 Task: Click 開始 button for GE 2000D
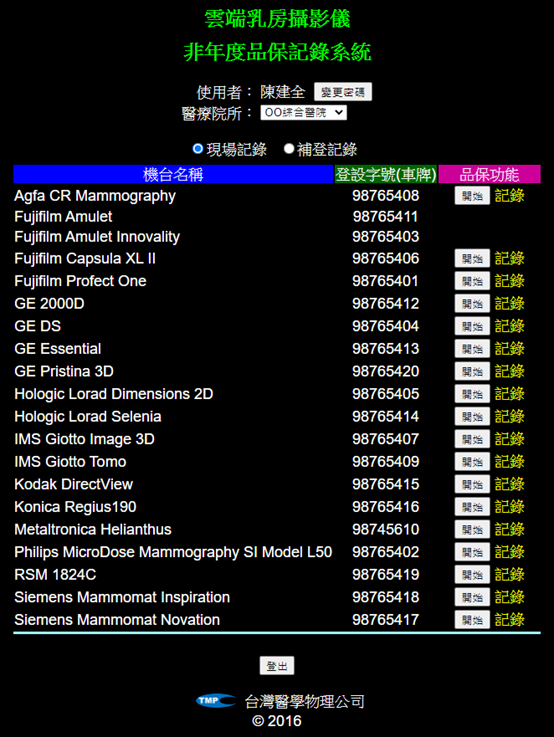click(x=472, y=304)
